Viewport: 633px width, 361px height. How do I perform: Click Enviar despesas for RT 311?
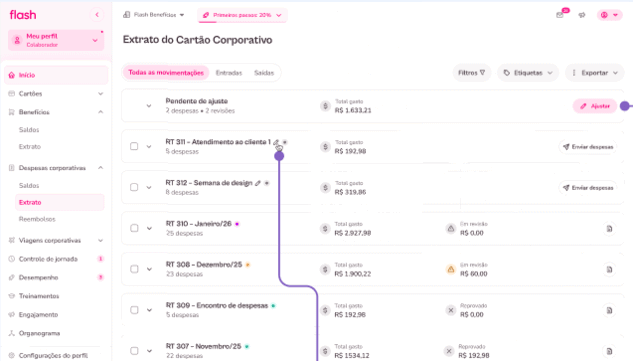click(588, 147)
